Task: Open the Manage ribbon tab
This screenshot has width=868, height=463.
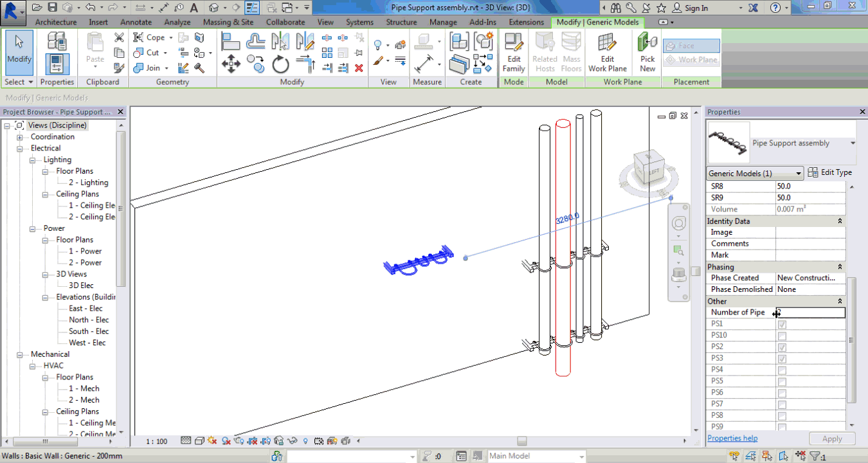Action: coord(442,21)
